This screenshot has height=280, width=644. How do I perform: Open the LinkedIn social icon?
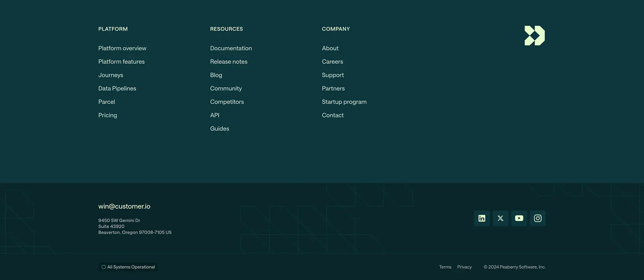click(482, 218)
